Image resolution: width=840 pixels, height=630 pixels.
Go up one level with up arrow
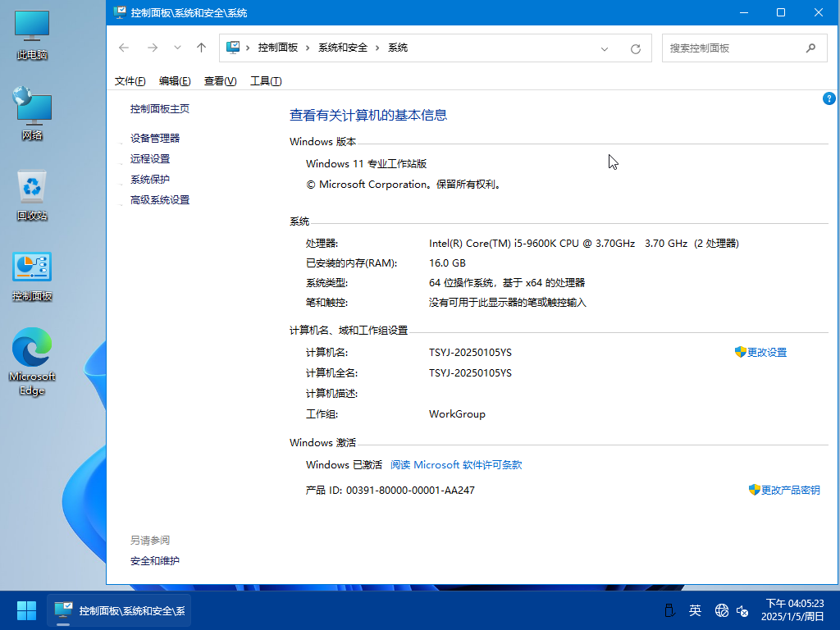202,48
